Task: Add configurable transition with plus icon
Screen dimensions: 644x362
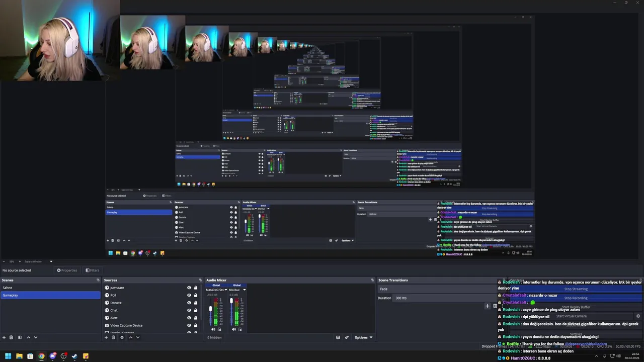Action: click(x=487, y=306)
